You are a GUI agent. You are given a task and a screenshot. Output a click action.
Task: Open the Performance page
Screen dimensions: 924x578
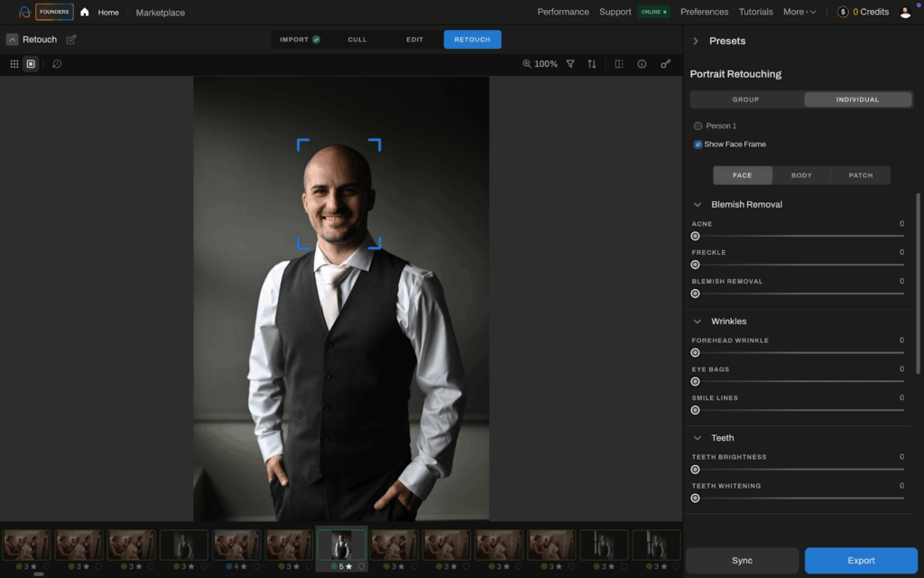[563, 12]
